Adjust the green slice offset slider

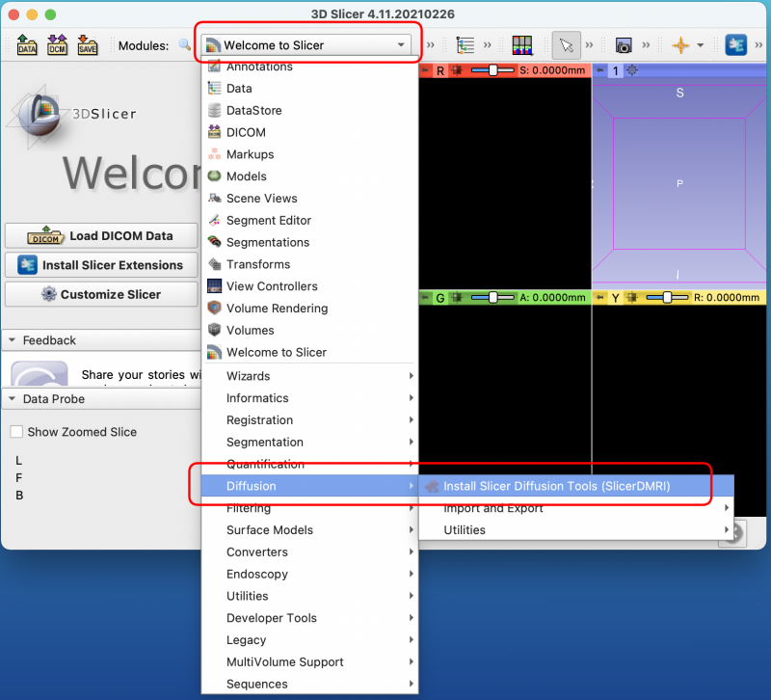click(492, 298)
